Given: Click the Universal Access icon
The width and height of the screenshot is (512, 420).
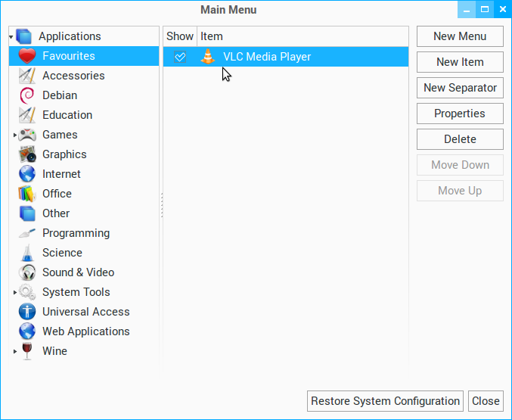Looking at the screenshot, I should 27,312.
